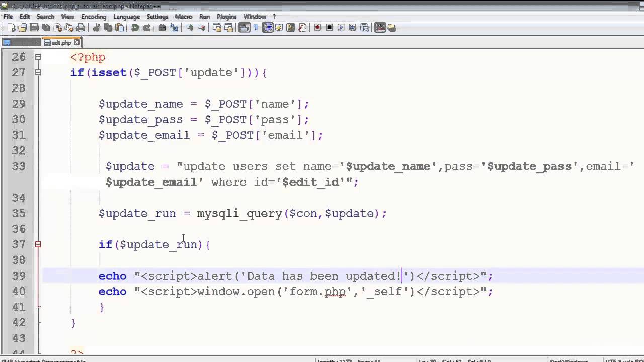Play back the recorded macro
The width and height of the screenshot is (644, 362).
(x=341, y=28)
